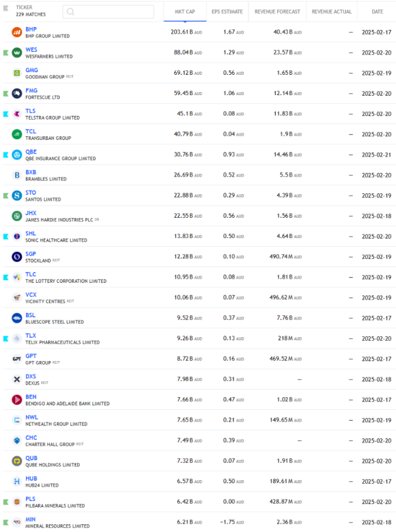
Task: Click the Wesfarmers logo icon
Action: (17, 52)
